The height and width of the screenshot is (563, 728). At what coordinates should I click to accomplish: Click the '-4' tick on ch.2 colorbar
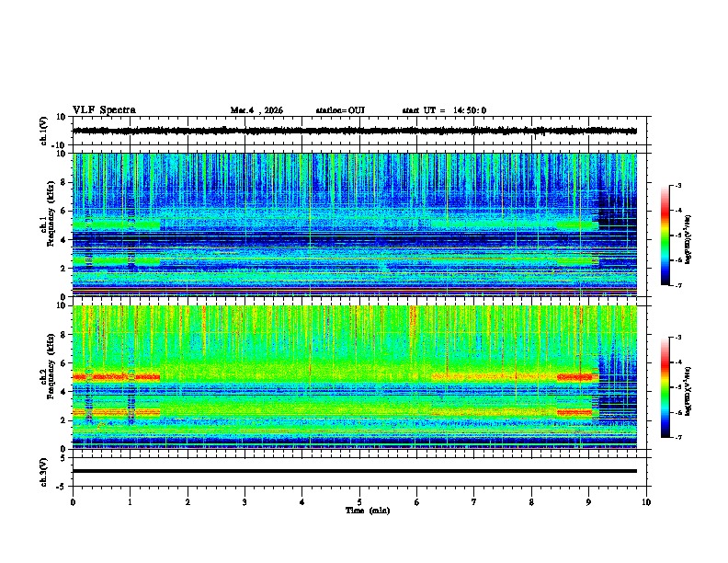point(677,362)
